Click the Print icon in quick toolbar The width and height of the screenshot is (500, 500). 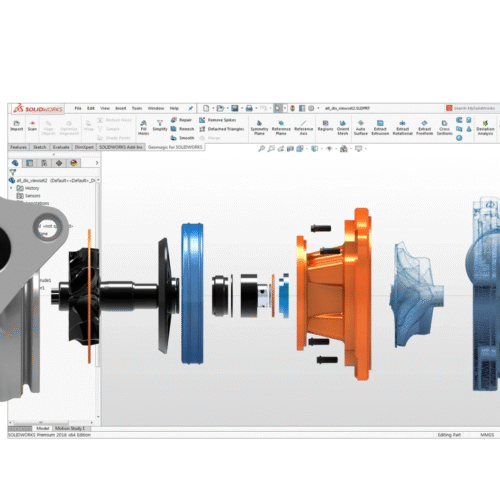[249, 108]
